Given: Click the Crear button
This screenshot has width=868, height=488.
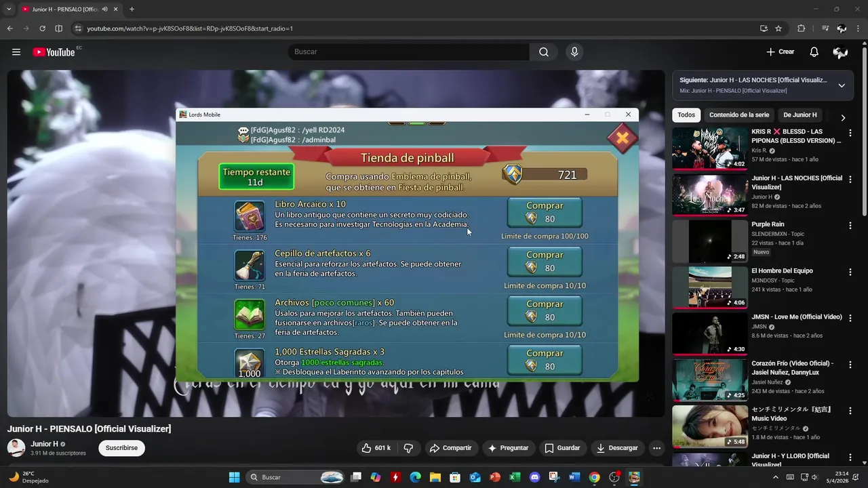Looking at the screenshot, I should click(x=780, y=52).
